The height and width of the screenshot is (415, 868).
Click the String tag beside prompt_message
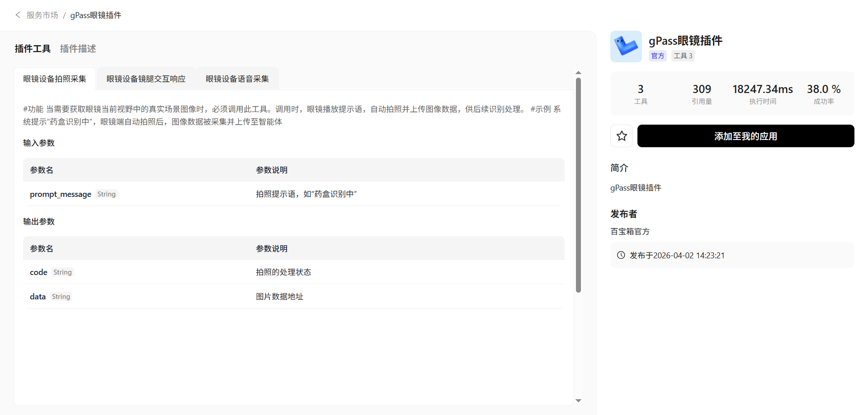pyautogui.click(x=107, y=194)
